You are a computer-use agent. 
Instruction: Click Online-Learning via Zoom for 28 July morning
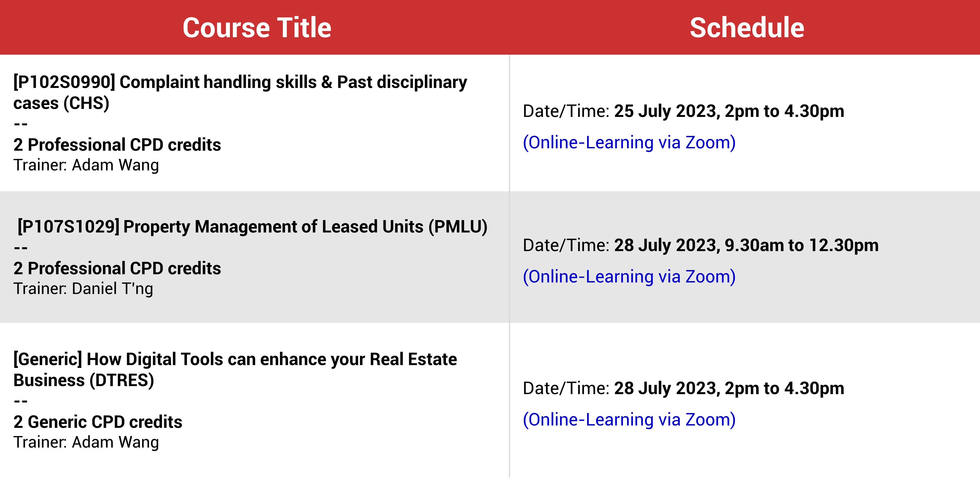point(629,276)
